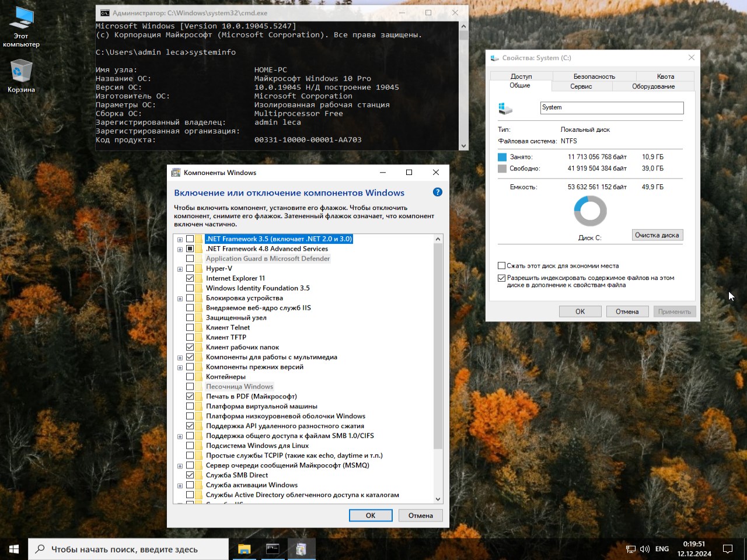Open the Этот компьютер desktop icon
The image size is (747, 560).
tap(22, 27)
